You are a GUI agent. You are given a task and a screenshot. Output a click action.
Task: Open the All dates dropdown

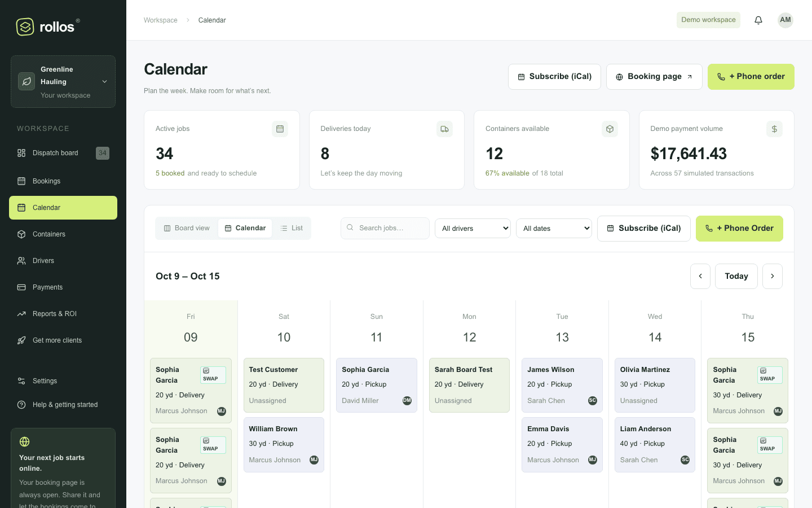[x=554, y=229]
